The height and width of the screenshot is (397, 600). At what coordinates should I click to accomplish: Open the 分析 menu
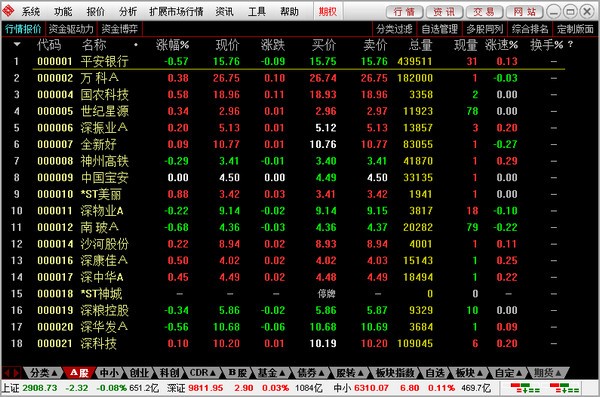pos(128,11)
